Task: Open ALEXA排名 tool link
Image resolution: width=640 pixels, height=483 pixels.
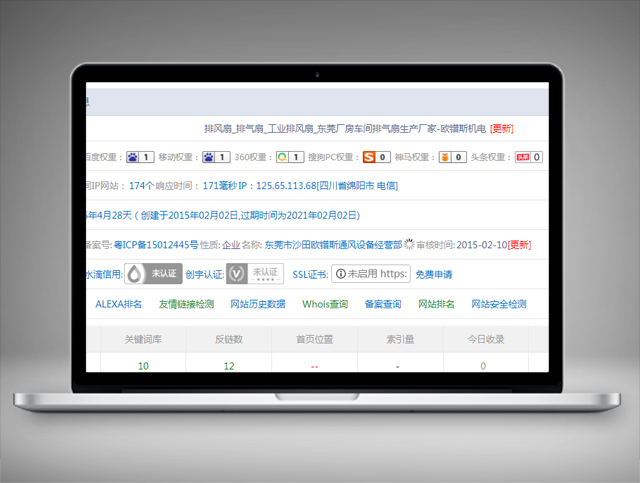Action: tap(118, 304)
